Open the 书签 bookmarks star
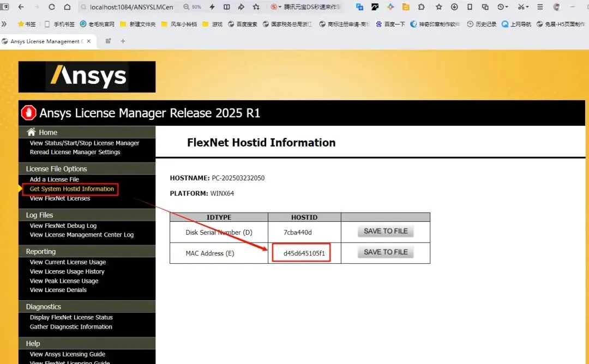Viewport: 589px width, 364px height. click(x=26, y=24)
